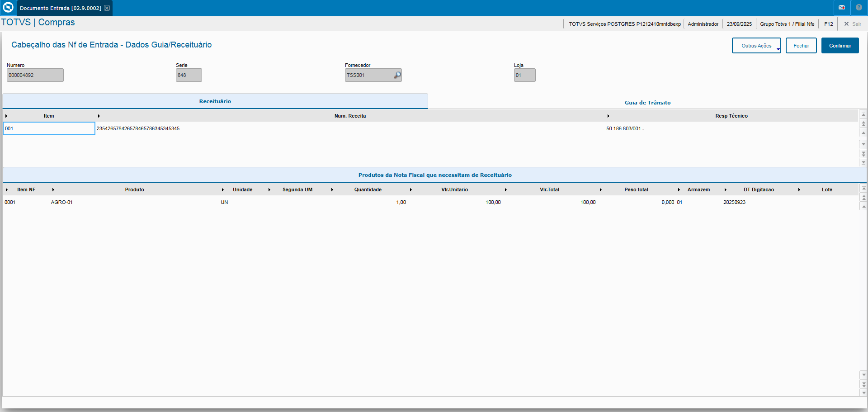Screen dimensions: 868x412
Task: Select the Documento Entrada [02.9.0002] tab
Action: [61, 8]
